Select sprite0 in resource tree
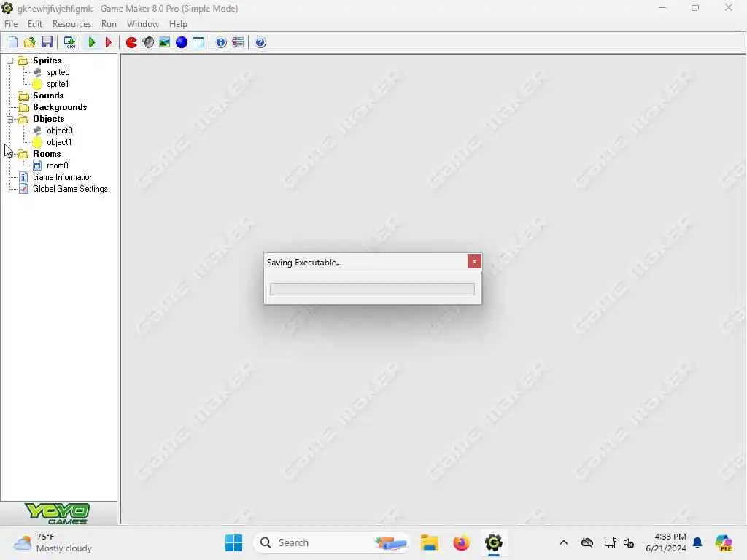Image resolution: width=747 pixels, height=560 pixels. pos(58,72)
